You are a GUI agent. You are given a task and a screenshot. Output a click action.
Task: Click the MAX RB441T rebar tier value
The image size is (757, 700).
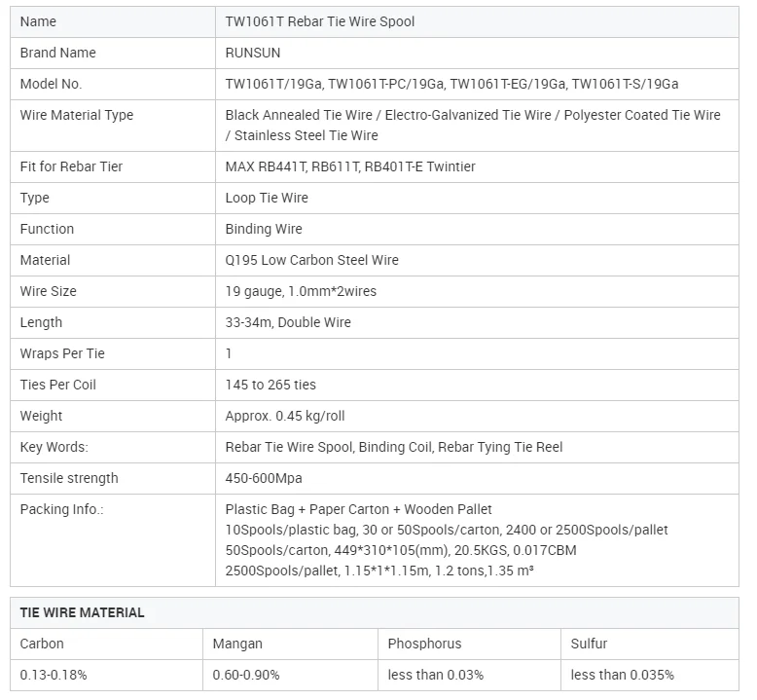point(350,166)
